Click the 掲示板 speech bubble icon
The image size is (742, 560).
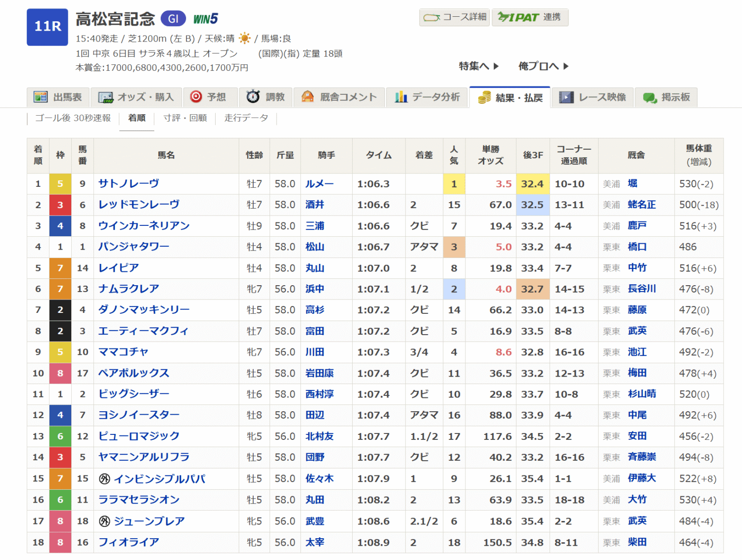pyautogui.click(x=649, y=97)
